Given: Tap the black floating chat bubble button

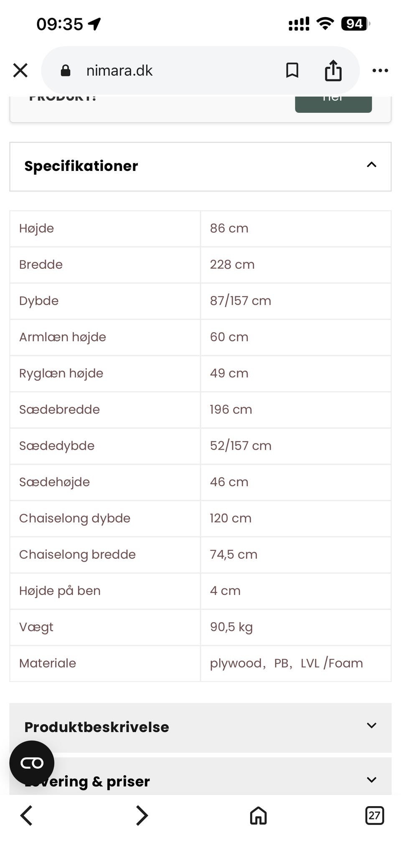Looking at the screenshot, I should coord(32,763).
